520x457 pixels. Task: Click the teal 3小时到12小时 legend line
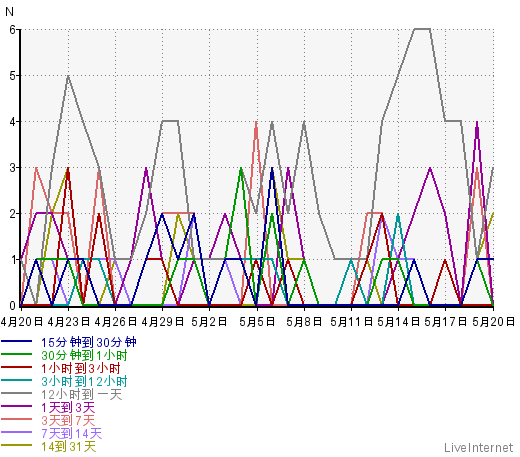17,380
